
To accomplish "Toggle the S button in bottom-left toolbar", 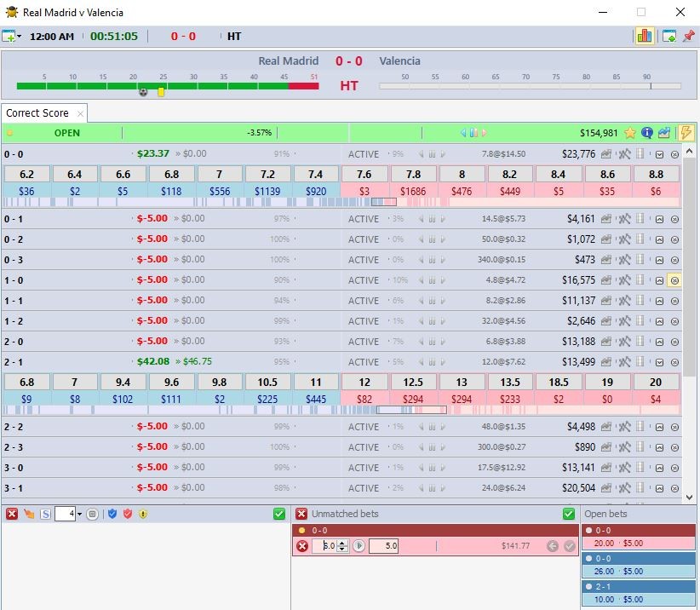I will [45, 514].
